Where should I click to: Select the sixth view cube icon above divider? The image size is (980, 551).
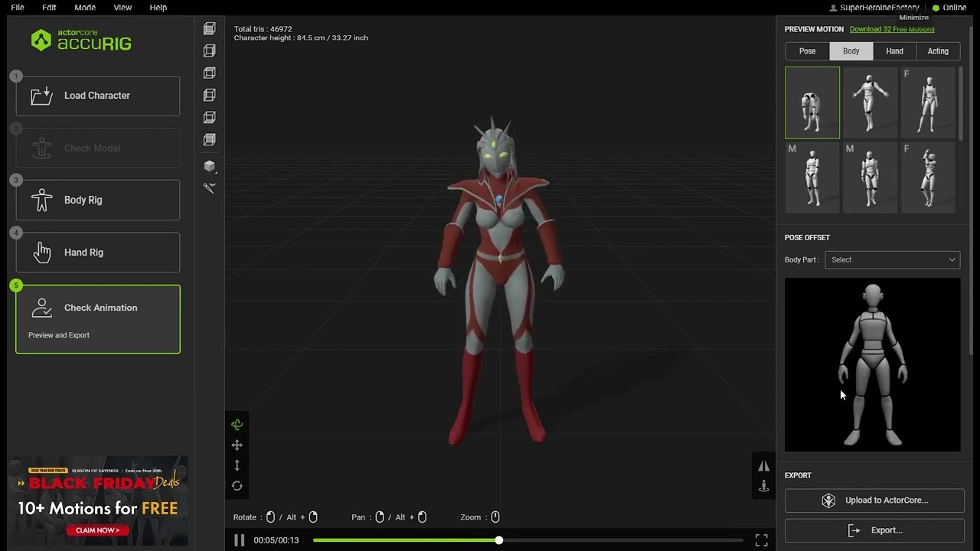click(209, 139)
